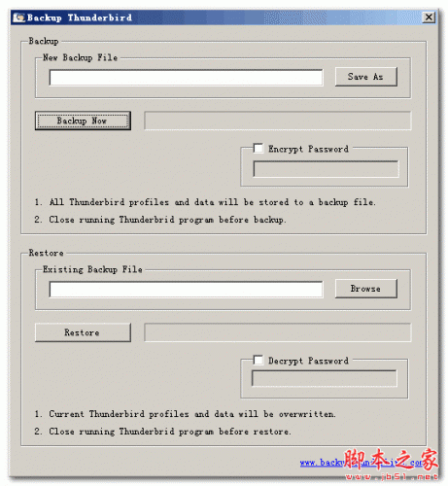The width and height of the screenshot is (448, 486).
Task: Click the Backup Thunderbird title bar text
Action: pyautogui.click(x=80, y=17)
